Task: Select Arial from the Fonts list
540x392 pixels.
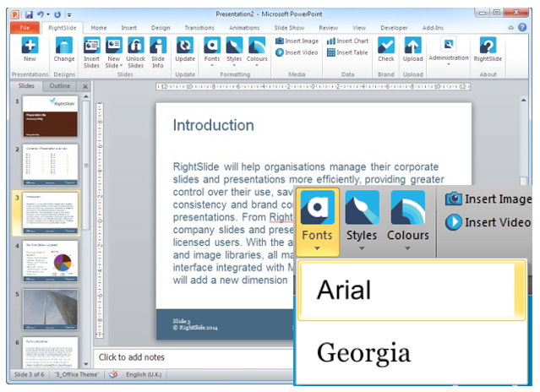Action: coord(412,291)
